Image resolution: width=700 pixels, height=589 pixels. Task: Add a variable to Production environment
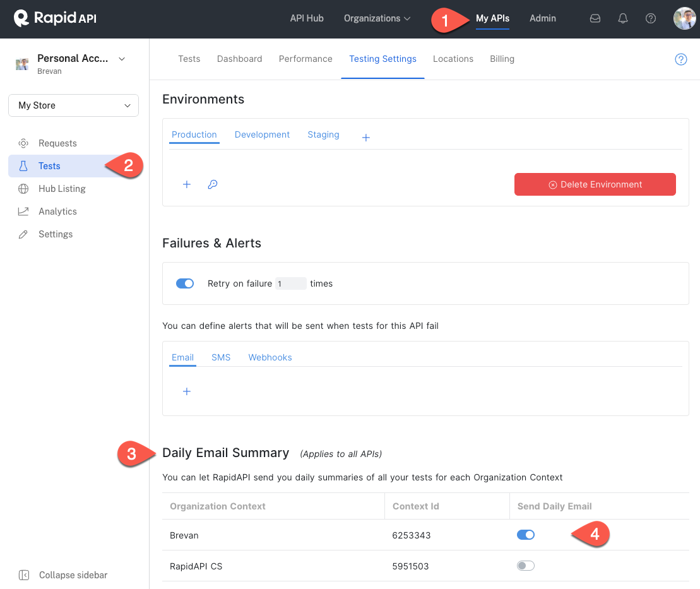point(187,184)
